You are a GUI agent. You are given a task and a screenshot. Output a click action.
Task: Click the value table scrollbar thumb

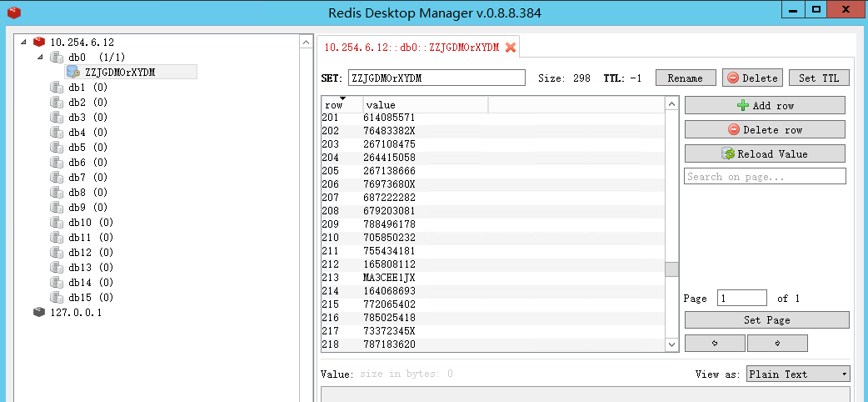click(672, 269)
